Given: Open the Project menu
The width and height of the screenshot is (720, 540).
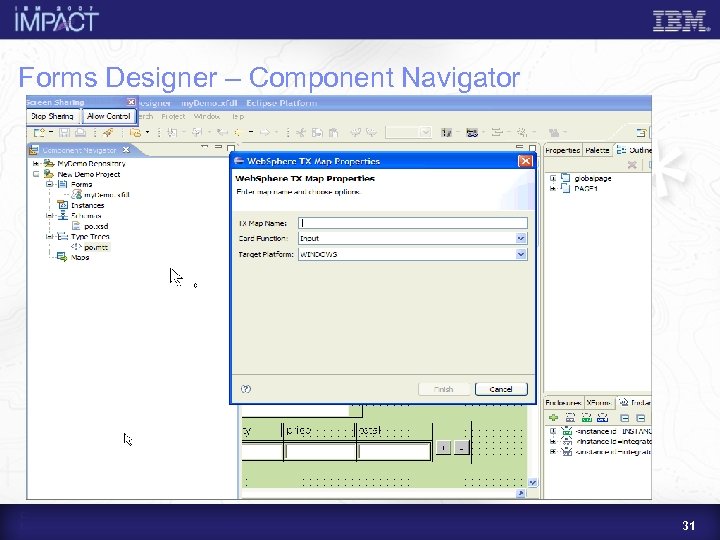Looking at the screenshot, I should click(x=173, y=117).
